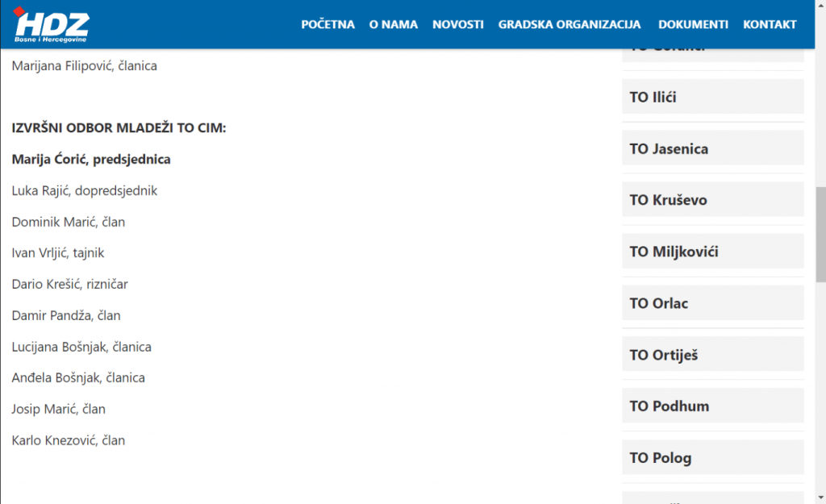The width and height of the screenshot is (826, 504).
Task: Open the TO Ilići sidebar link
Action: (653, 98)
